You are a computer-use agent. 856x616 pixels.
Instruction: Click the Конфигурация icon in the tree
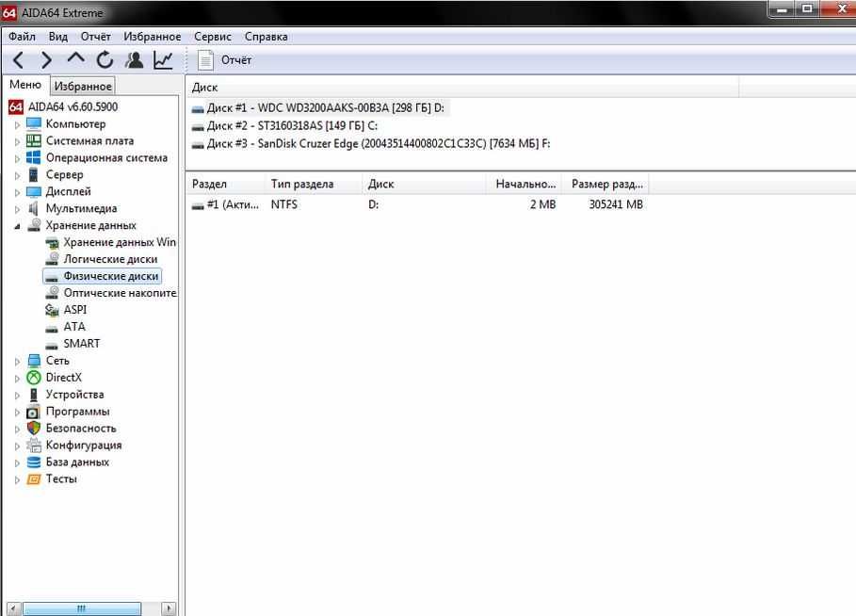(34, 446)
